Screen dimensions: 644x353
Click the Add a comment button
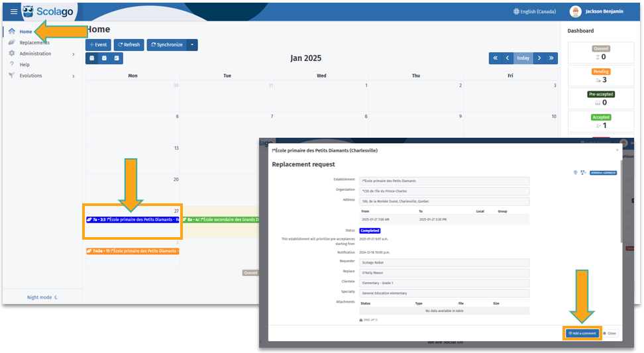(x=582, y=333)
